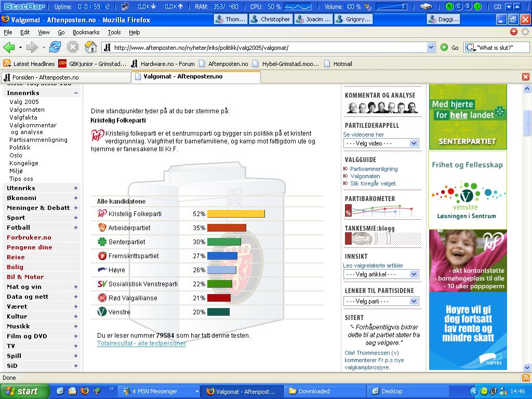Close the current tab with red X

526,77
